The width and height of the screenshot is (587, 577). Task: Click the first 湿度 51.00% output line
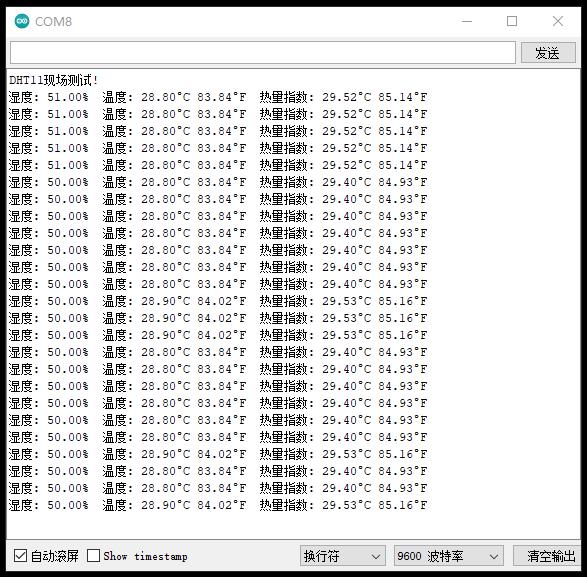218,97
